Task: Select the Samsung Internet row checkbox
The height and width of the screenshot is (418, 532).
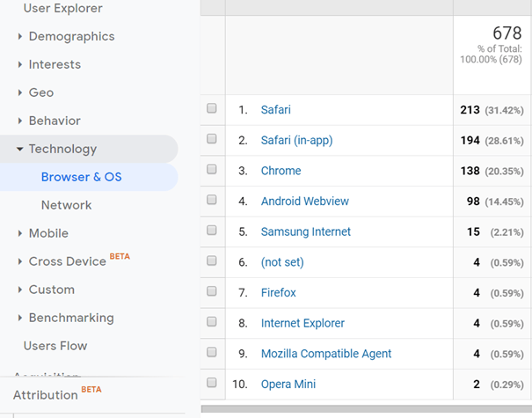Action: click(212, 231)
